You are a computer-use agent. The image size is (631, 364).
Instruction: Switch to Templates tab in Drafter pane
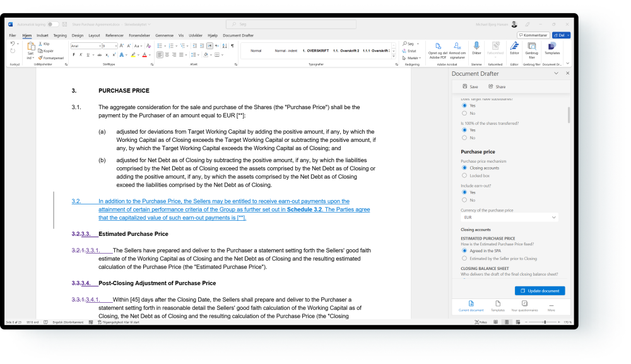tap(498, 306)
